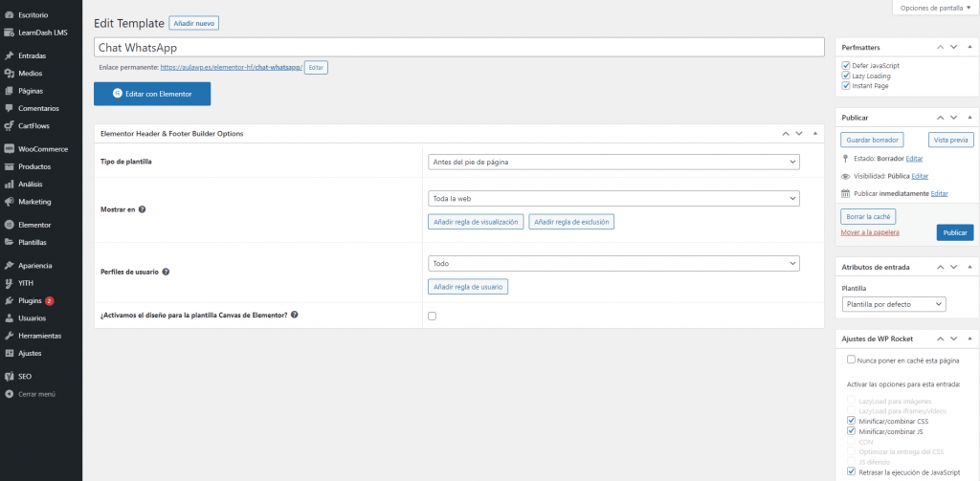Collapse the Perfmatters panel toggle arrow
980x481 pixels.
[x=969, y=47]
